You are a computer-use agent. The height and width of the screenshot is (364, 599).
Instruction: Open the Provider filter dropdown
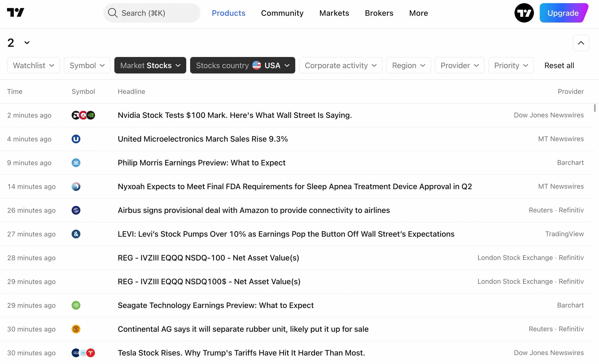pos(459,65)
